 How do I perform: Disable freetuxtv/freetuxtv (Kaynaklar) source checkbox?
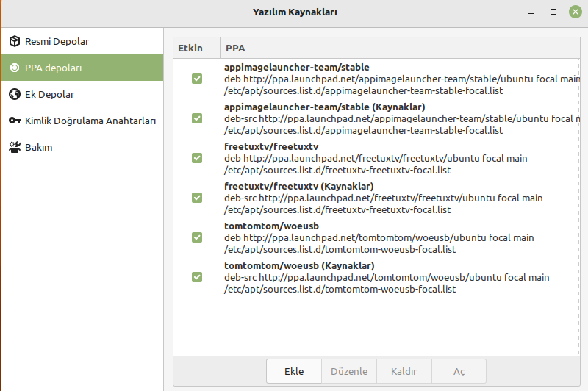[x=197, y=198]
